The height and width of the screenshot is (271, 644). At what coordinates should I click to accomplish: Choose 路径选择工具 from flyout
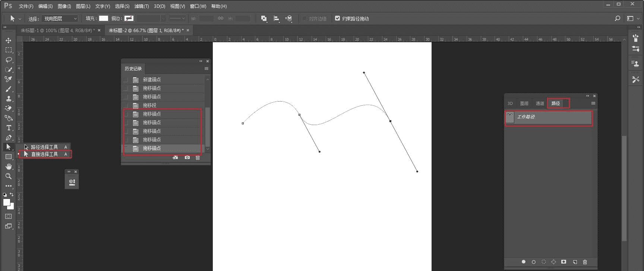45,147
